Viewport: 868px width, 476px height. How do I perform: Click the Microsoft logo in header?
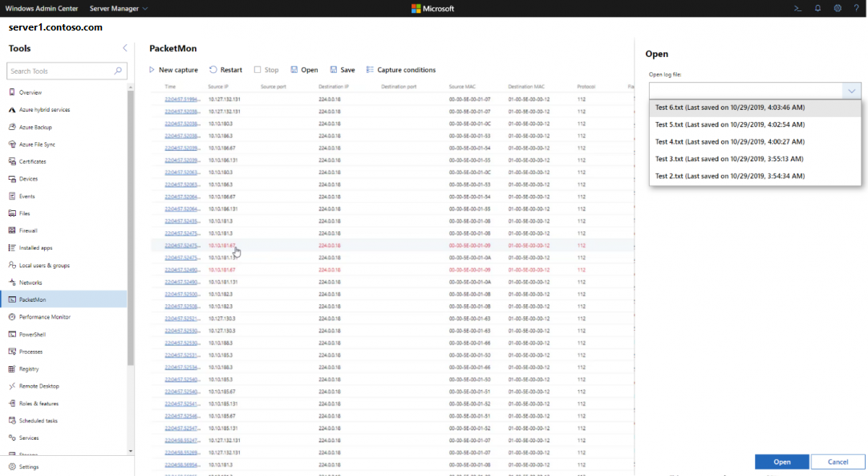[x=432, y=8]
